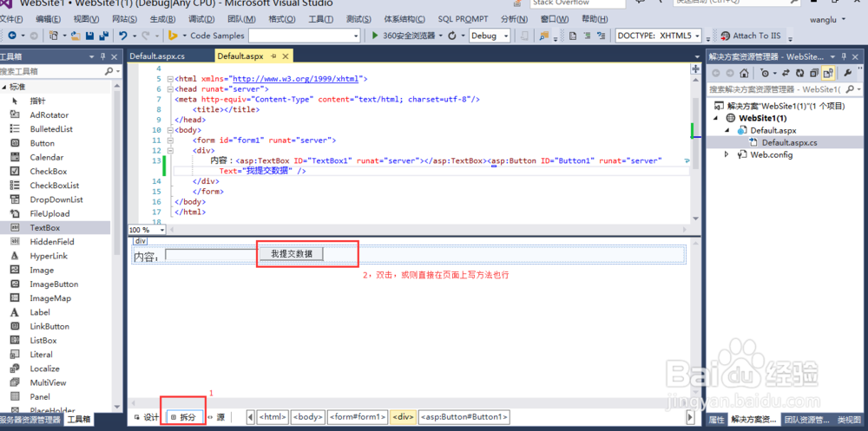Toggle pin on Default.aspx tab

pos(274,56)
